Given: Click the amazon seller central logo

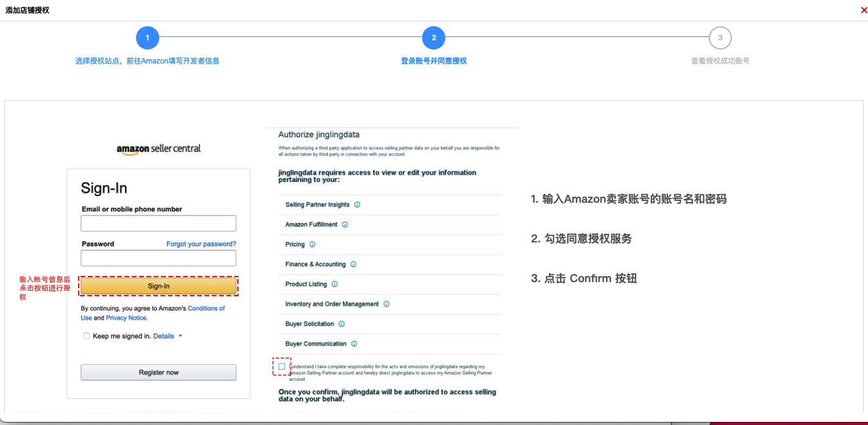Looking at the screenshot, I should click(x=159, y=149).
